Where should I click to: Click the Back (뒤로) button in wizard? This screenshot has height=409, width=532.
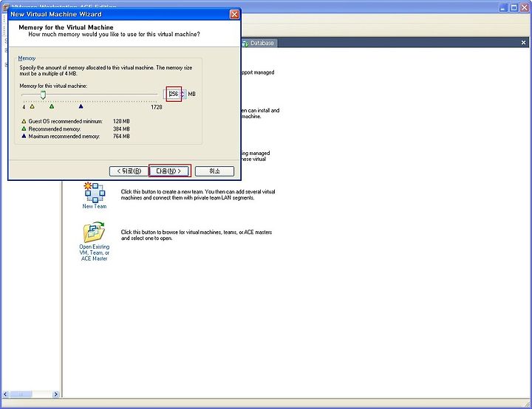(x=129, y=171)
